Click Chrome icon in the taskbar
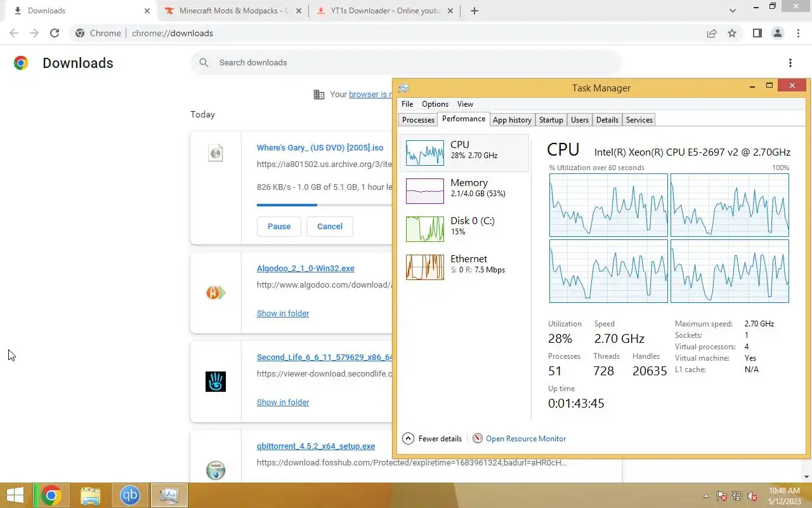Image resolution: width=812 pixels, height=508 pixels. (51, 495)
